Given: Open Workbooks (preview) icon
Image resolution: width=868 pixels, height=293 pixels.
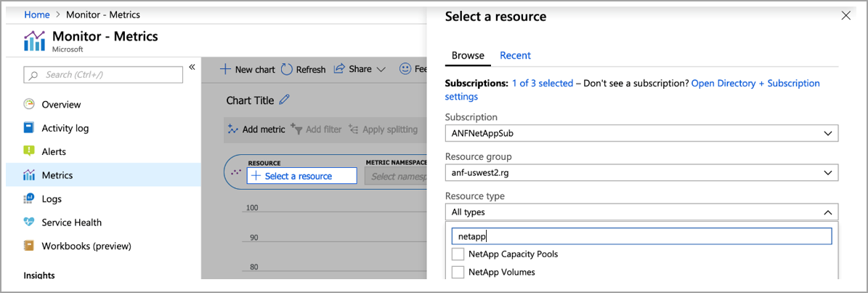Looking at the screenshot, I should tap(29, 246).
